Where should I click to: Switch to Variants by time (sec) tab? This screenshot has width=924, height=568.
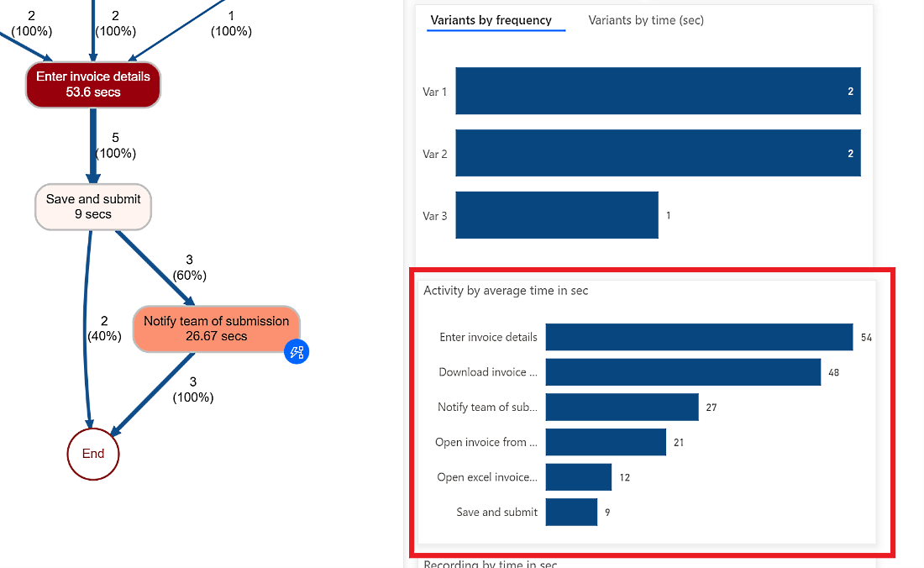[x=646, y=20]
